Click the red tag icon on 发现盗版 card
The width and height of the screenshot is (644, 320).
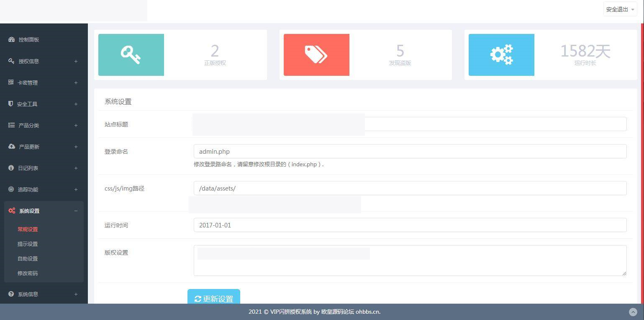(x=316, y=54)
